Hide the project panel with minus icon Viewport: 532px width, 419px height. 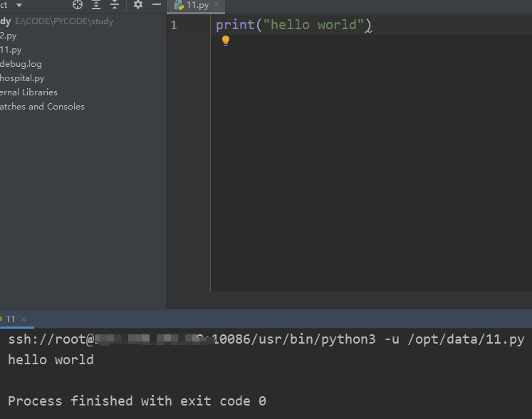click(157, 5)
